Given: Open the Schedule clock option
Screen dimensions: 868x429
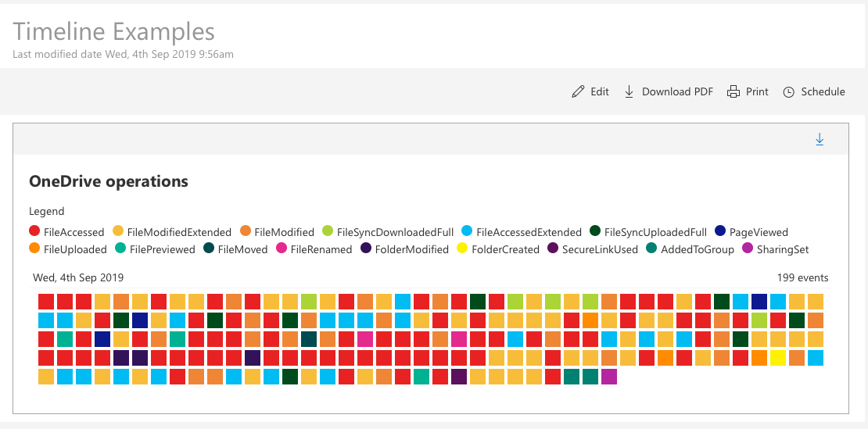Looking at the screenshot, I should [814, 91].
